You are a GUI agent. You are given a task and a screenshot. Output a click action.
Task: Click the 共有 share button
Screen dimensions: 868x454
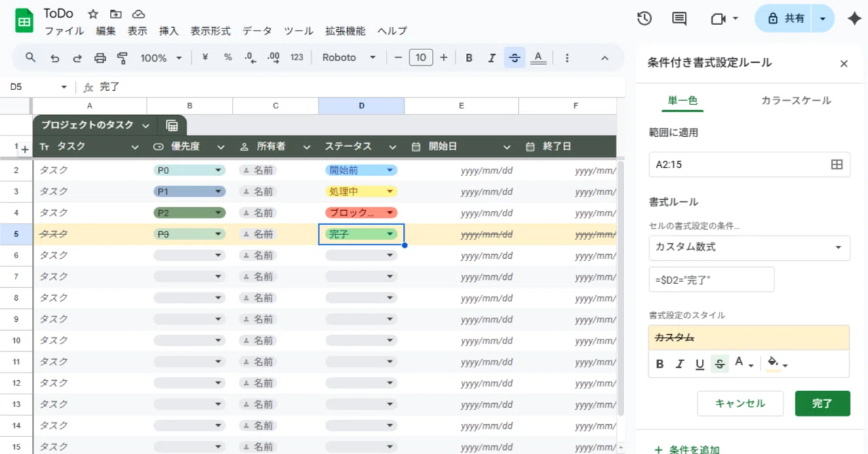tap(785, 19)
